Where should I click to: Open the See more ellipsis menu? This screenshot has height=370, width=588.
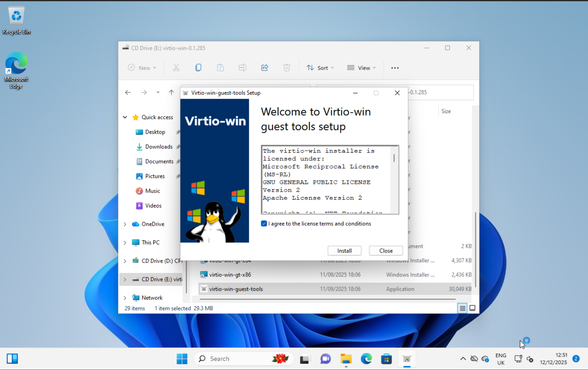pos(395,68)
